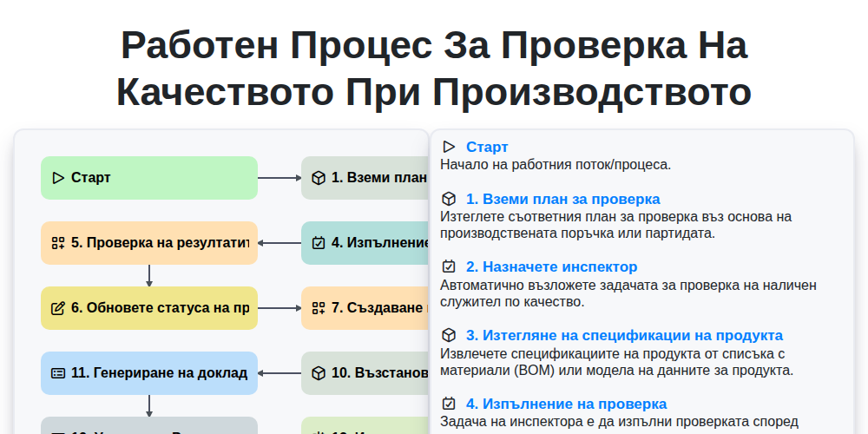This screenshot has width=868, height=434.
Task: Open 3. Изтегляне на спецификации на продукта link
Action: (624, 335)
